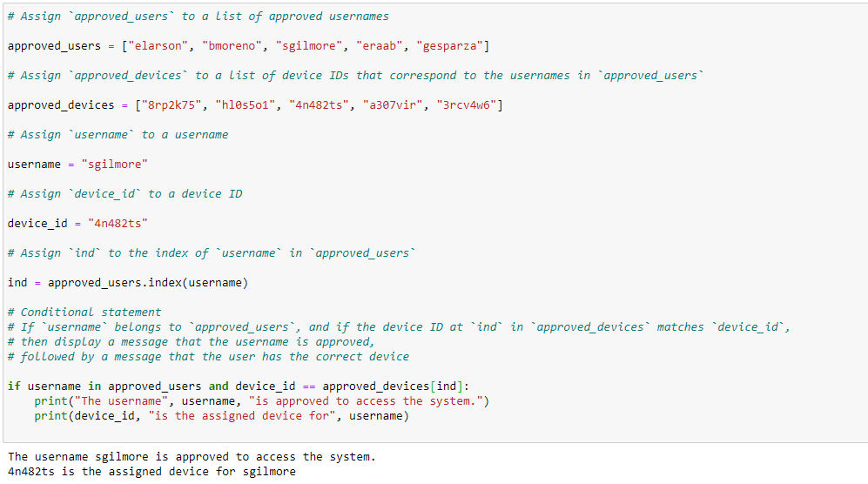Place cursor on device_id = "4n482ts" assignment

[77, 224]
